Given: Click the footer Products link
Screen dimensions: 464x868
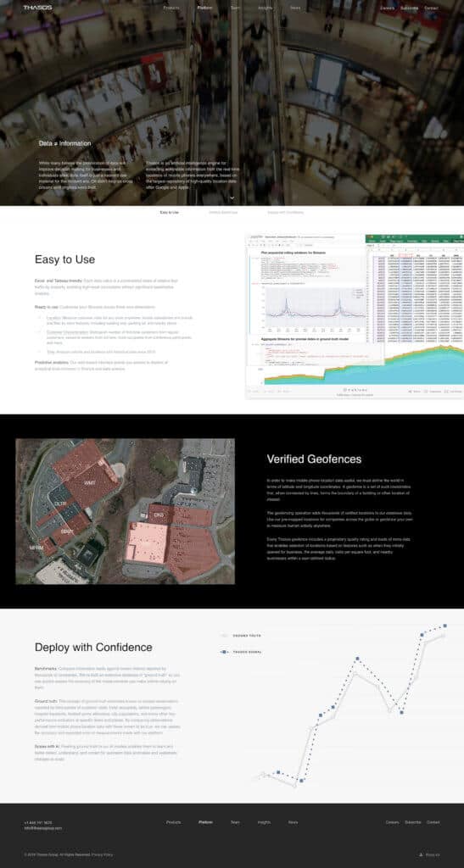Looking at the screenshot, I should tap(173, 822).
